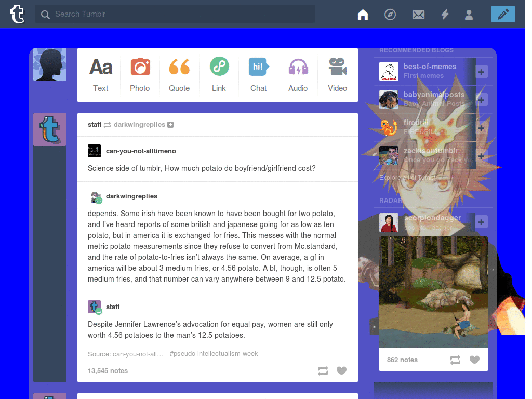532x399 pixels.
Task: Click best-of-memes avatar thumbnail
Action: [x=389, y=71]
